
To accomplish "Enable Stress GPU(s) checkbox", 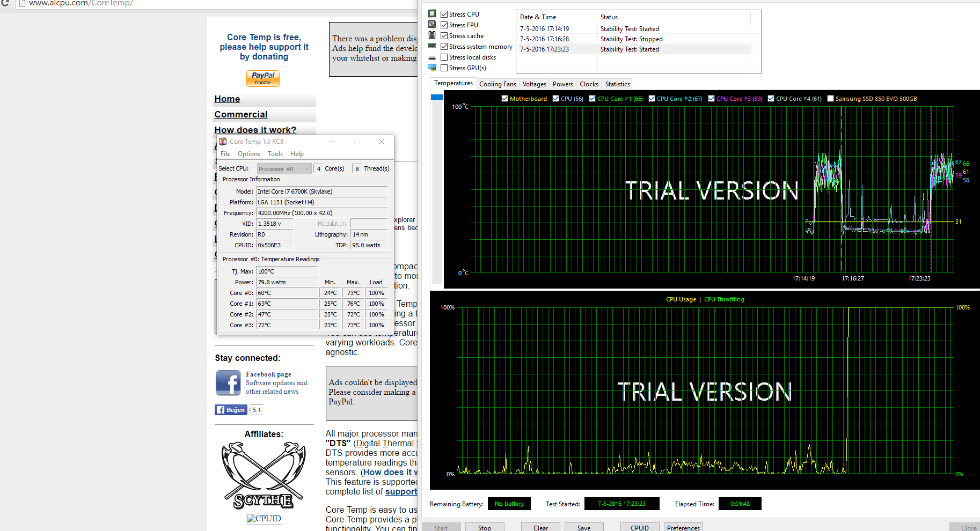I will (444, 68).
